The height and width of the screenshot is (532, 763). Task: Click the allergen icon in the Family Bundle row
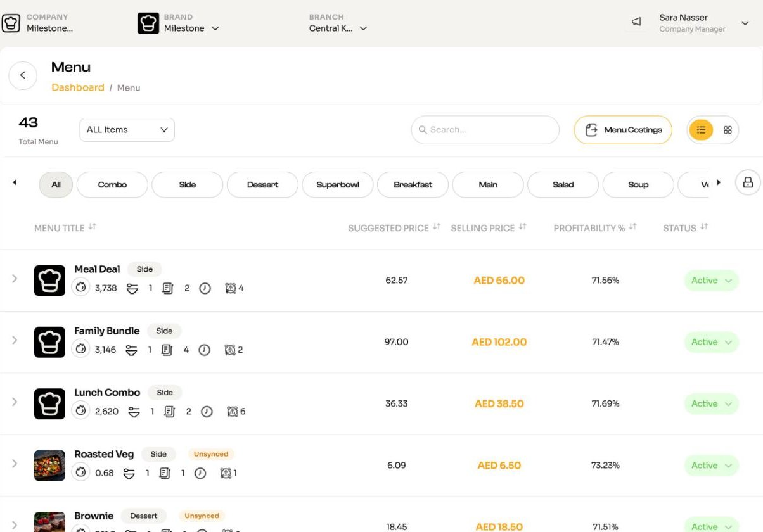pos(230,350)
